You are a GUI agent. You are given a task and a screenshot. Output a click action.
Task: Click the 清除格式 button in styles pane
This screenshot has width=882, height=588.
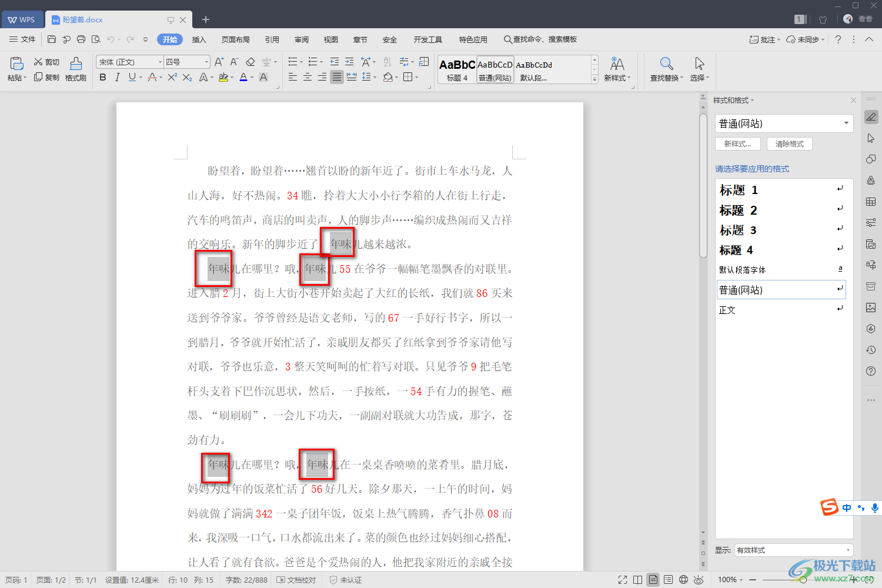coord(789,143)
